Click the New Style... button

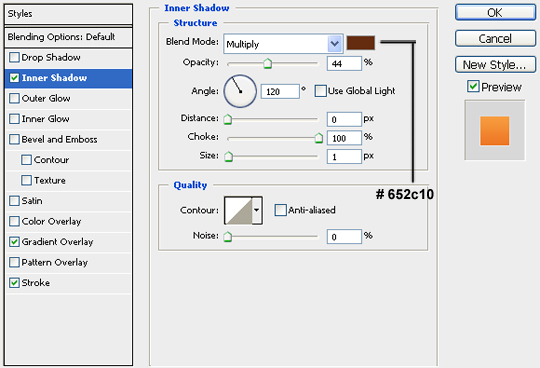[x=495, y=64]
